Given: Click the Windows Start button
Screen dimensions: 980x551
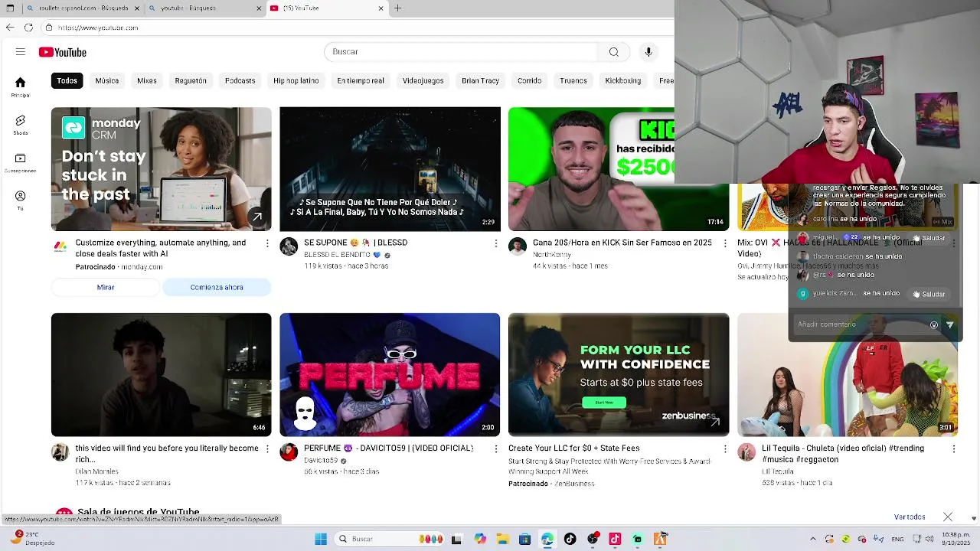Looking at the screenshot, I should [321, 539].
